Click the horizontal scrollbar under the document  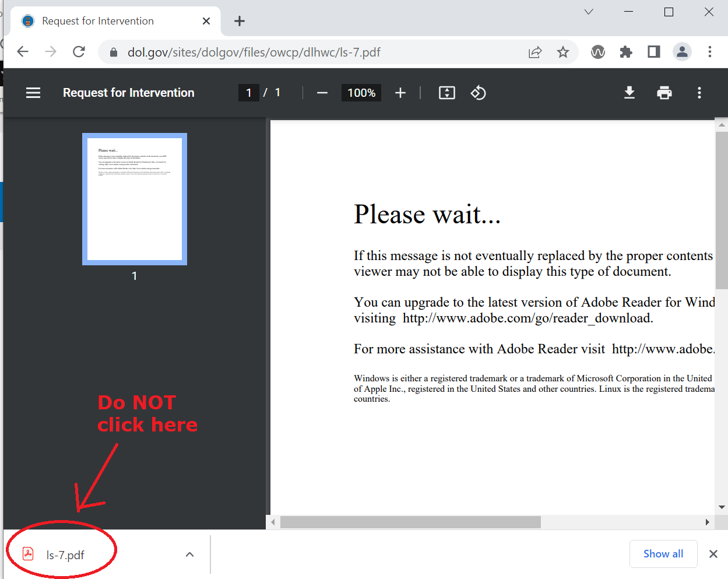tap(410, 522)
